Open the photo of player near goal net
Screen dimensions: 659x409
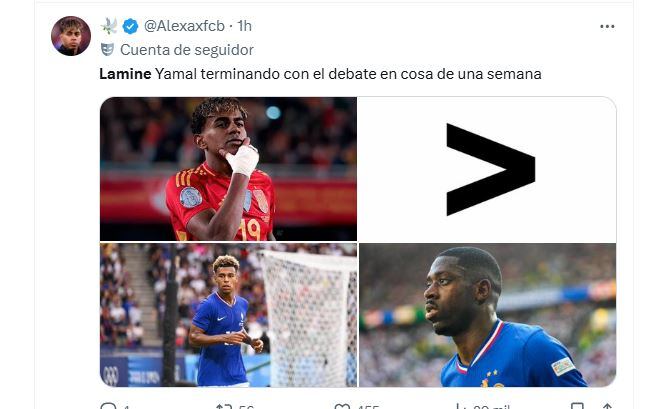228,315
